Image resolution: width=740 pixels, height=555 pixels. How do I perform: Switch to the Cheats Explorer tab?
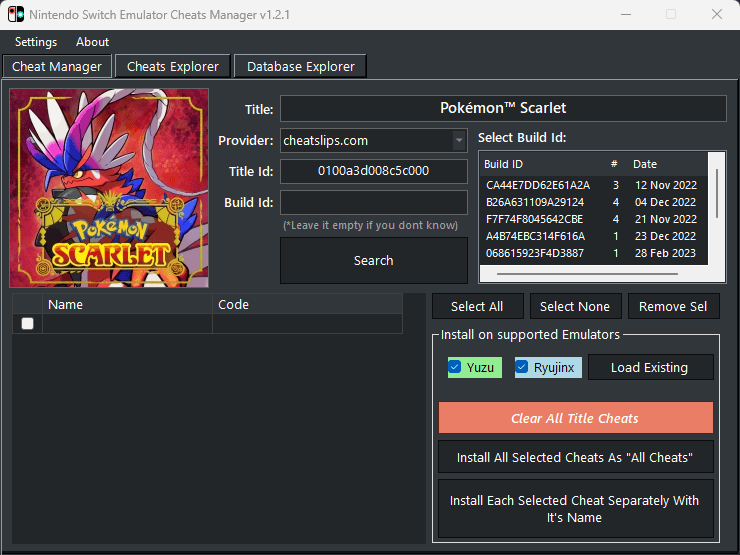coord(173,67)
